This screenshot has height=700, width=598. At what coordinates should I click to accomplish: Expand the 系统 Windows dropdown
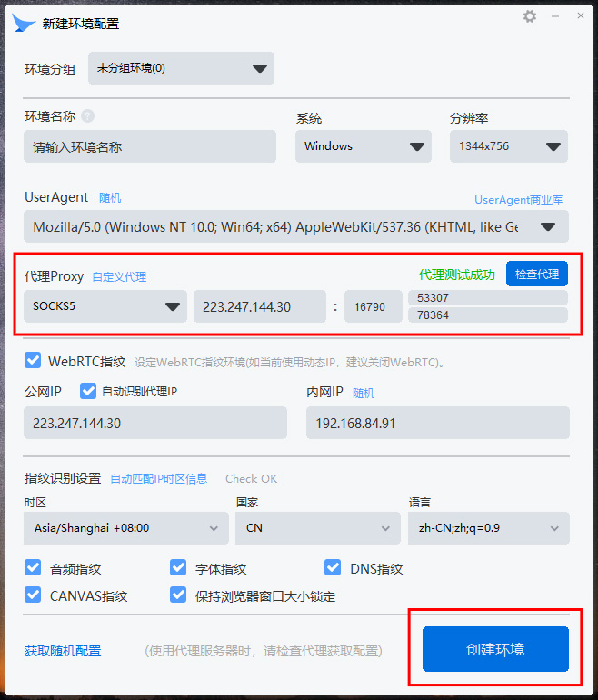pos(364,146)
